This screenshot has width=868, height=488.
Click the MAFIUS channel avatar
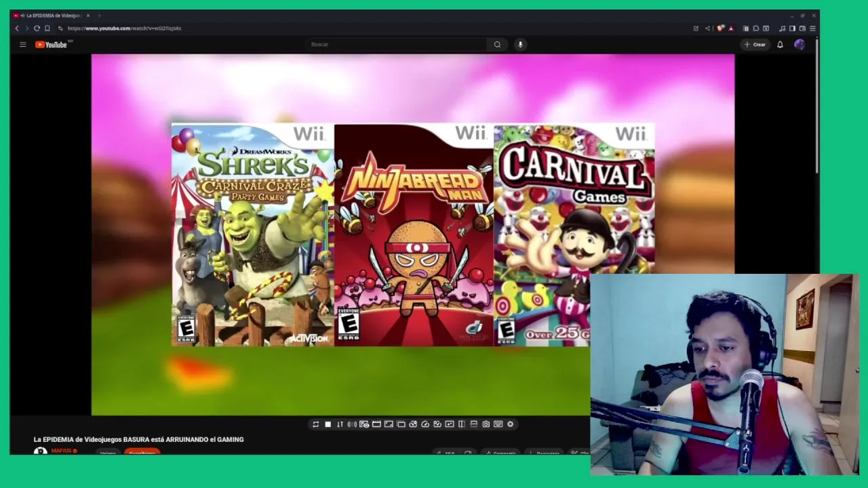point(41,451)
